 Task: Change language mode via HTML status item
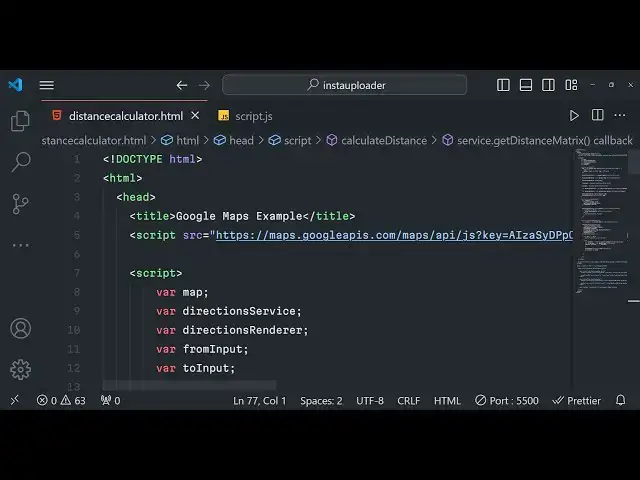(447, 400)
